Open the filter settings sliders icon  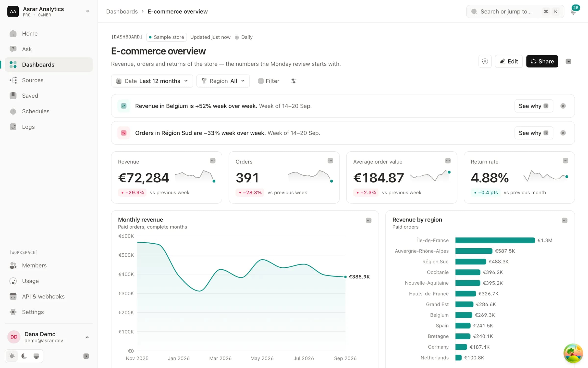(294, 81)
